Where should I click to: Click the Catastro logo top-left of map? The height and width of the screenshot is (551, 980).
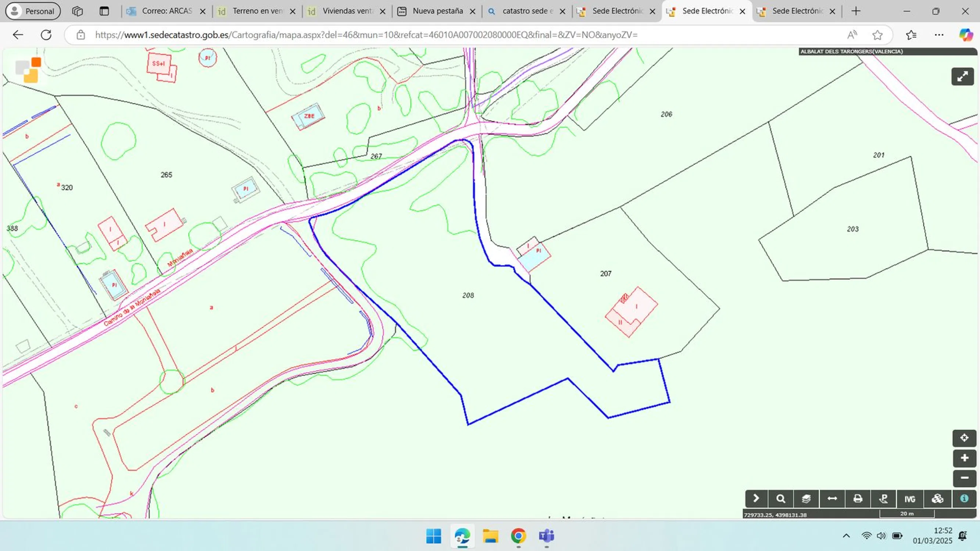pos(29,70)
